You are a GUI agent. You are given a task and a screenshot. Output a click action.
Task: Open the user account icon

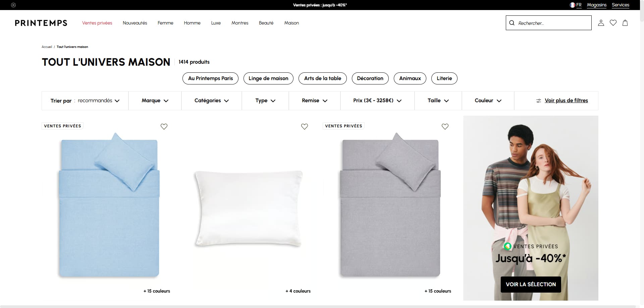pyautogui.click(x=601, y=23)
